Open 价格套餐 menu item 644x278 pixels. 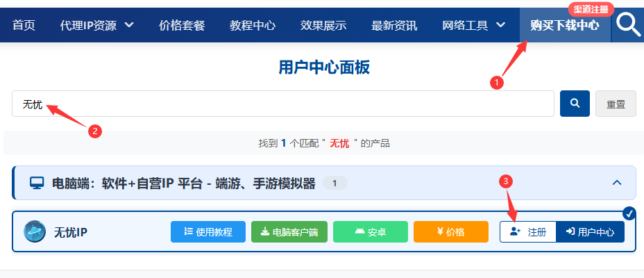tap(182, 26)
